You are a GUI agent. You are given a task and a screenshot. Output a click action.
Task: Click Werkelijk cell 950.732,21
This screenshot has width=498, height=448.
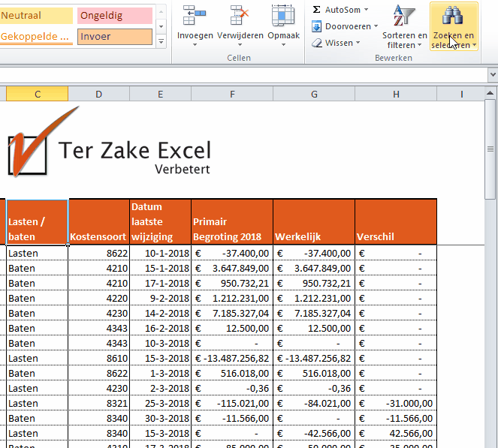314,284
